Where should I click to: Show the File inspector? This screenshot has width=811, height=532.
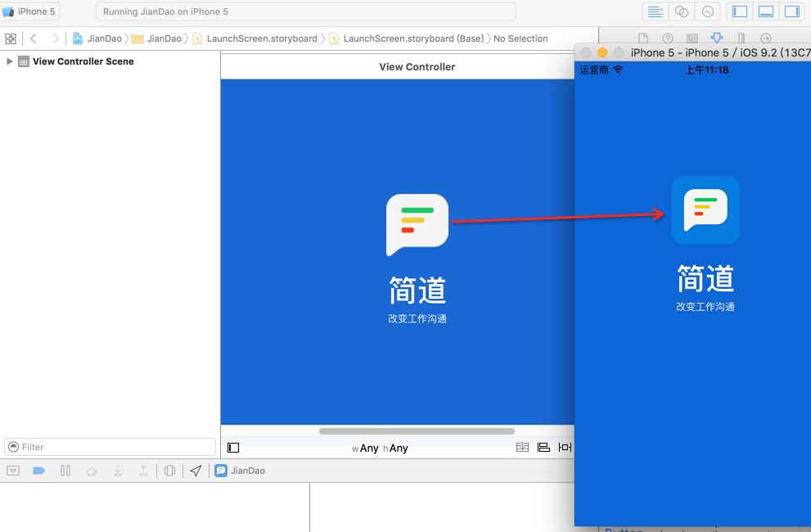pos(643,38)
